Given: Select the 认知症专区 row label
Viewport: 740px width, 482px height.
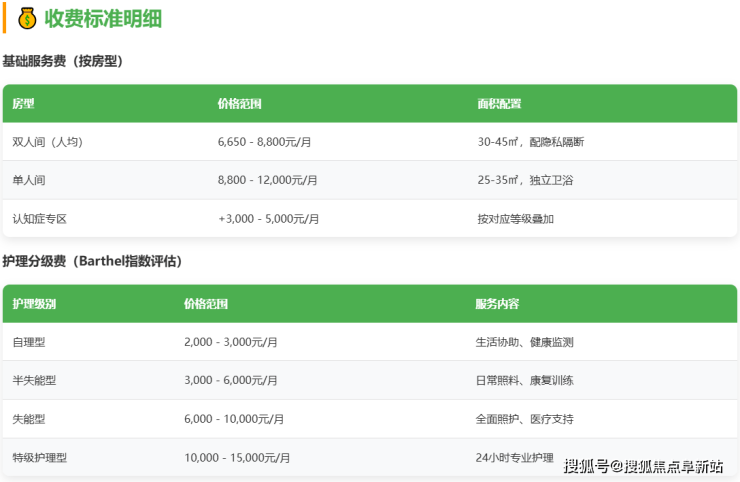Looking at the screenshot, I should (39, 218).
